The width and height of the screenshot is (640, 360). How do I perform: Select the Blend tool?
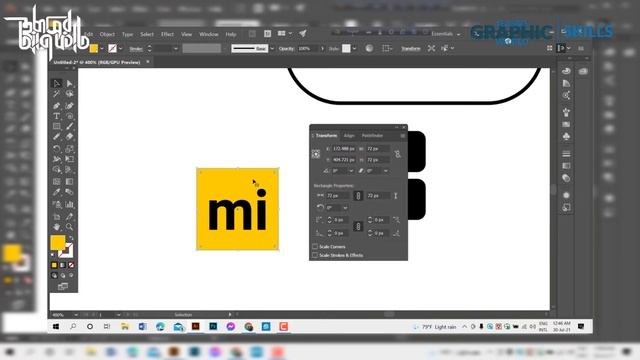point(69,192)
